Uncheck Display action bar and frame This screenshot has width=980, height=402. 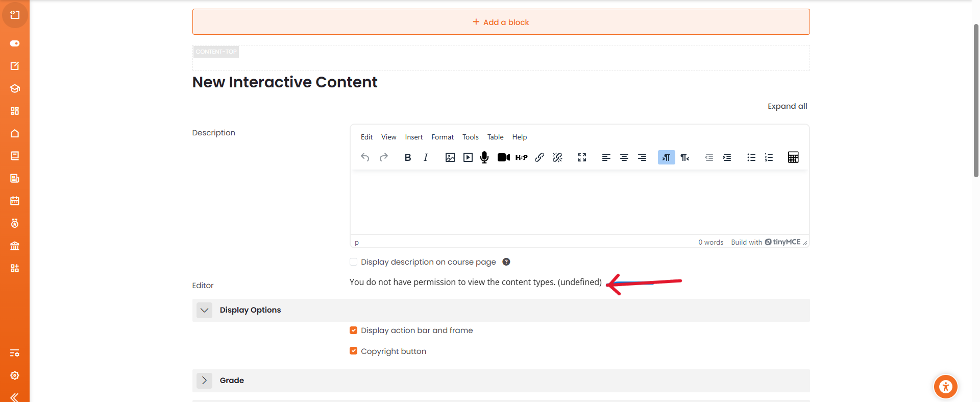click(353, 330)
